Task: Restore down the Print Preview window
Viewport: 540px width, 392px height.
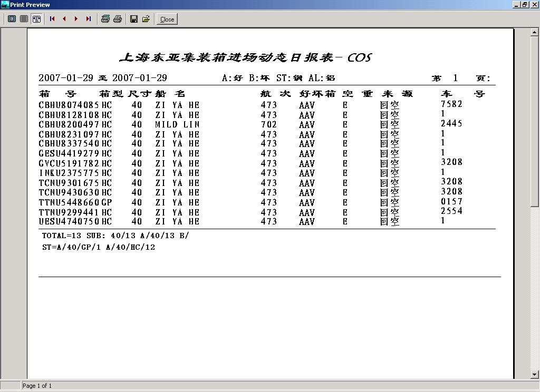Action: (524, 4)
